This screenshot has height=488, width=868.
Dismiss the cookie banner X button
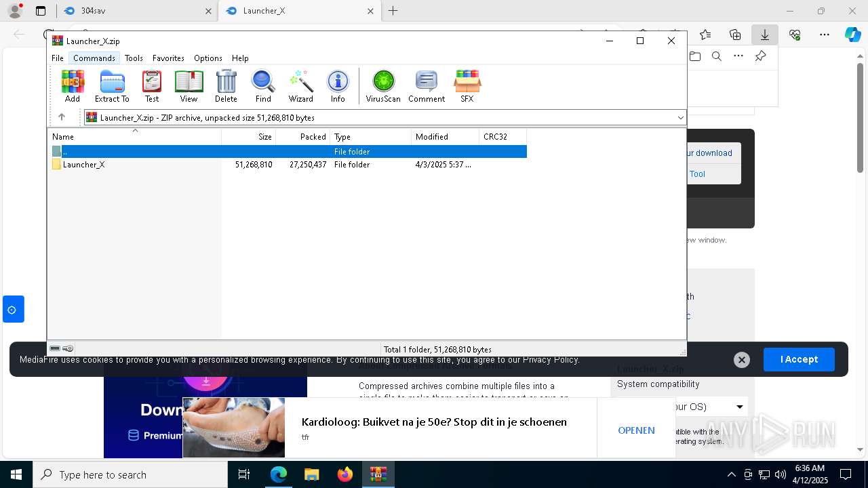tap(742, 360)
